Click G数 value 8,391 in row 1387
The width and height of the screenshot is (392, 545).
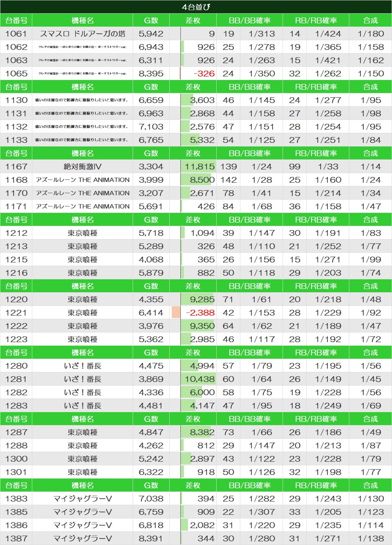[x=151, y=539]
